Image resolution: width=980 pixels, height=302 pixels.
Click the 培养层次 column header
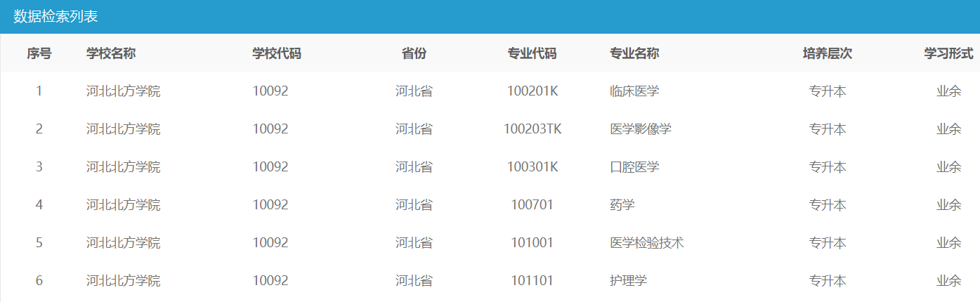(827, 54)
